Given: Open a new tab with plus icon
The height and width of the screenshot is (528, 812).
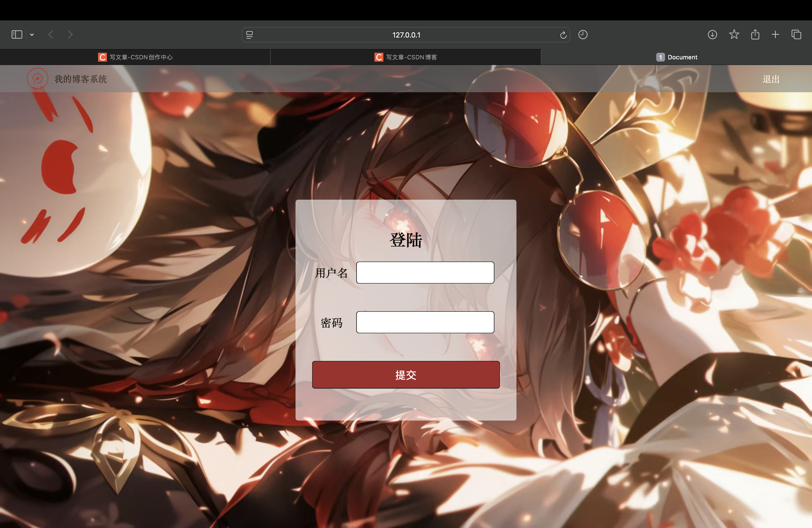Looking at the screenshot, I should [x=775, y=34].
